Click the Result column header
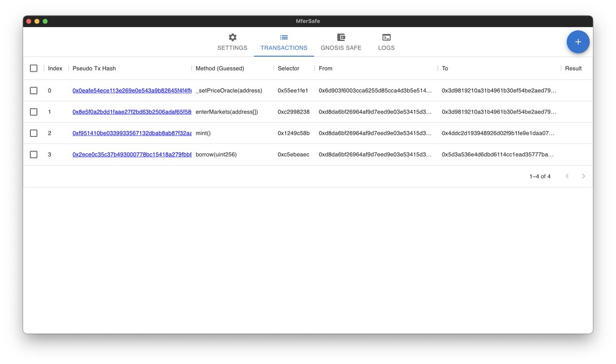The height and width of the screenshot is (364, 616). 573,68
